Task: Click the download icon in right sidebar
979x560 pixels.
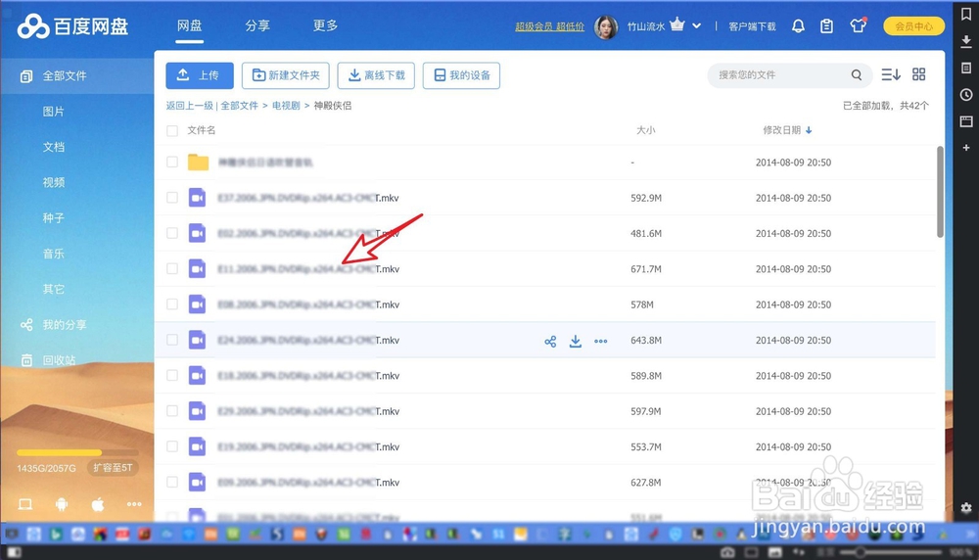Action: [x=966, y=41]
